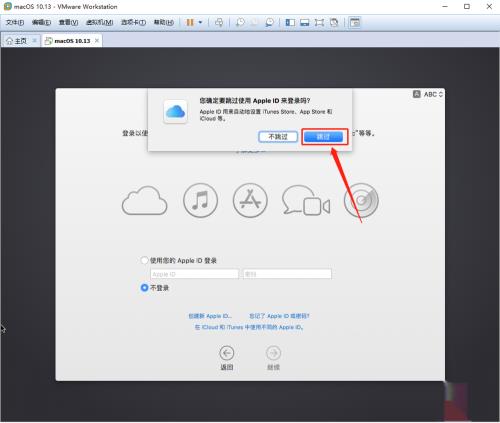Viewport: 500px width, 423px height.
Task: Click the Unity mode toolbar icon
Action: [334, 22]
